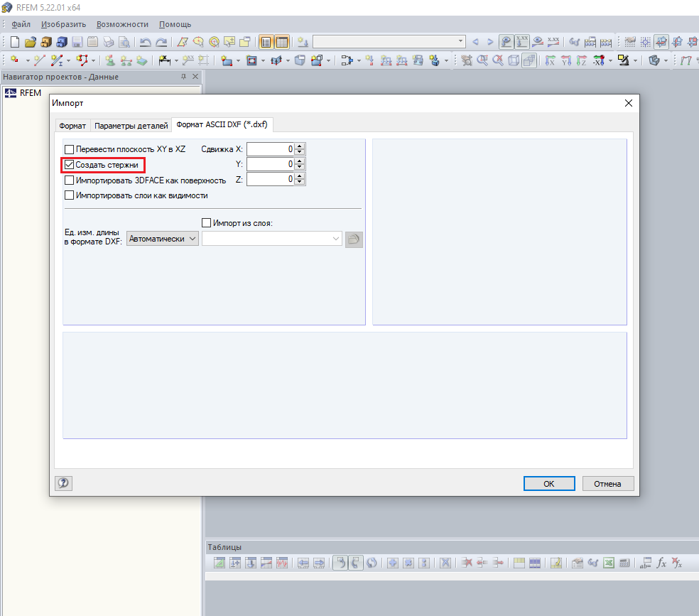
Task: Click the new dimension line icon
Action: [x=165, y=60]
